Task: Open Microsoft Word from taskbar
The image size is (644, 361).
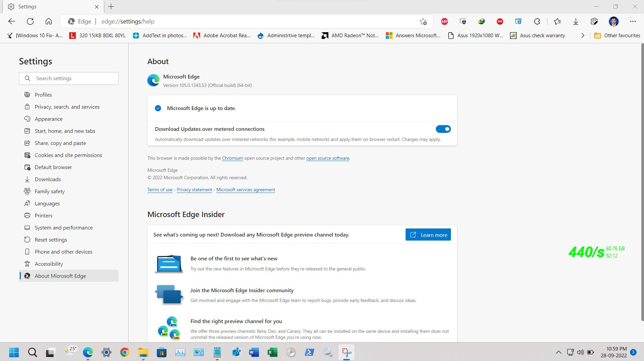Action: tap(254, 352)
